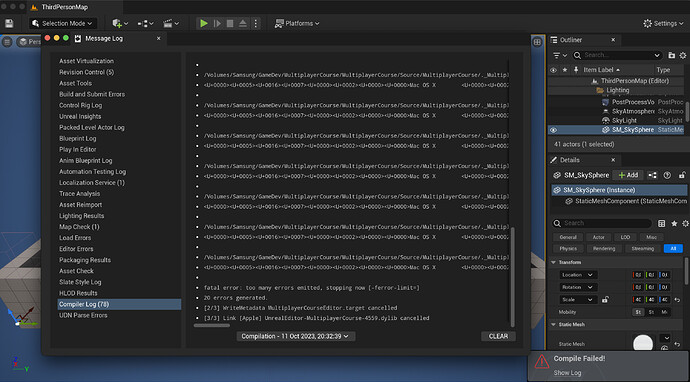Image resolution: width=690 pixels, height=382 pixels.
Task: Open the viewport hamburger options menu
Action: coord(7,42)
